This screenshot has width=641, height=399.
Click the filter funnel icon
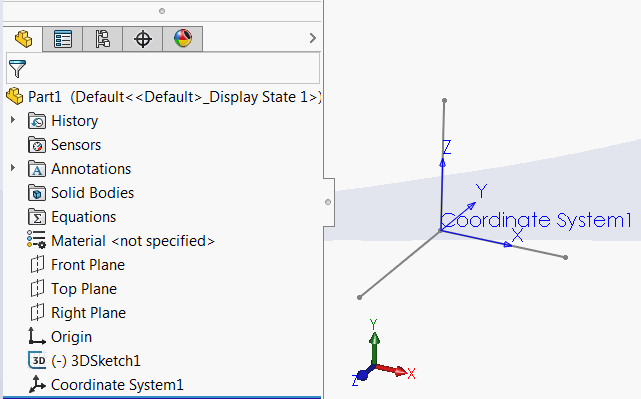tap(17, 69)
